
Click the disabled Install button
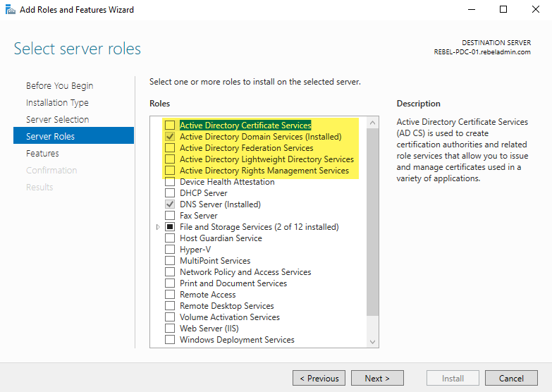(x=453, y=379)
